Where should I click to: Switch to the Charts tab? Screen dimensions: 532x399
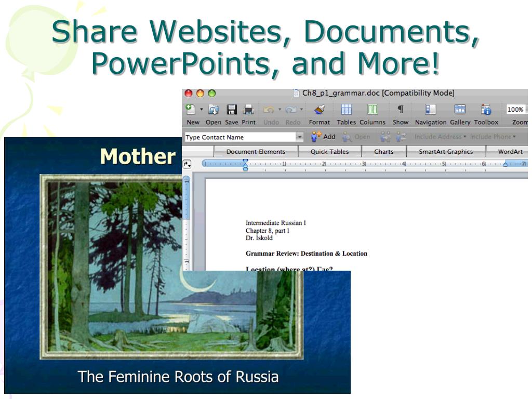384,152
